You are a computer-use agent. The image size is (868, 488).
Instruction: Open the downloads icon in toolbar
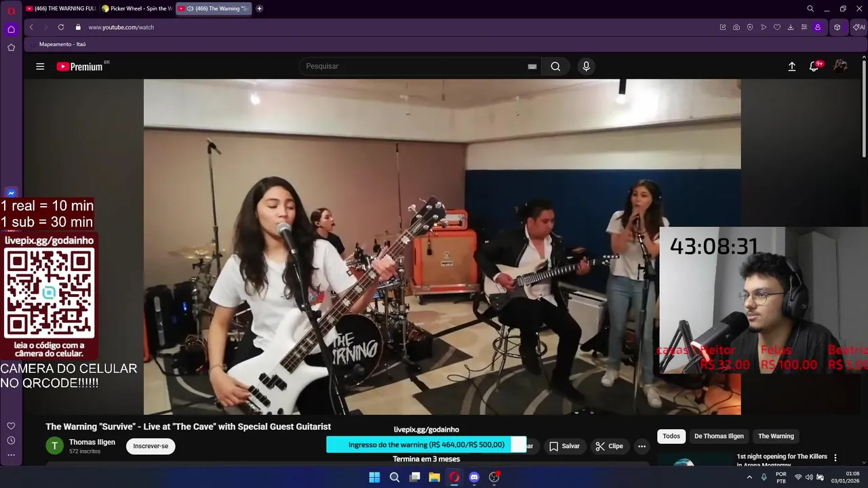pyautogui.click(x=791, y=27)
